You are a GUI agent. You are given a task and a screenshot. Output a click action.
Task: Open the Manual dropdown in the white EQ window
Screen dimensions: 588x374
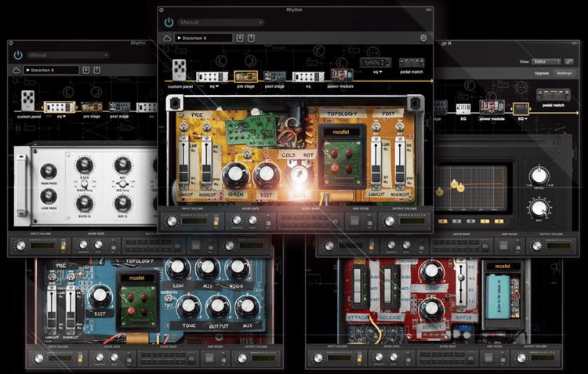pyautogui.click(x=67, y=55)
